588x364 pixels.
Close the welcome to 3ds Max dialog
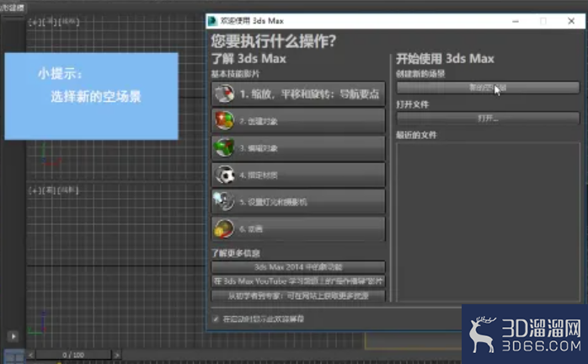pyautogui.click(x=571, y=21)
